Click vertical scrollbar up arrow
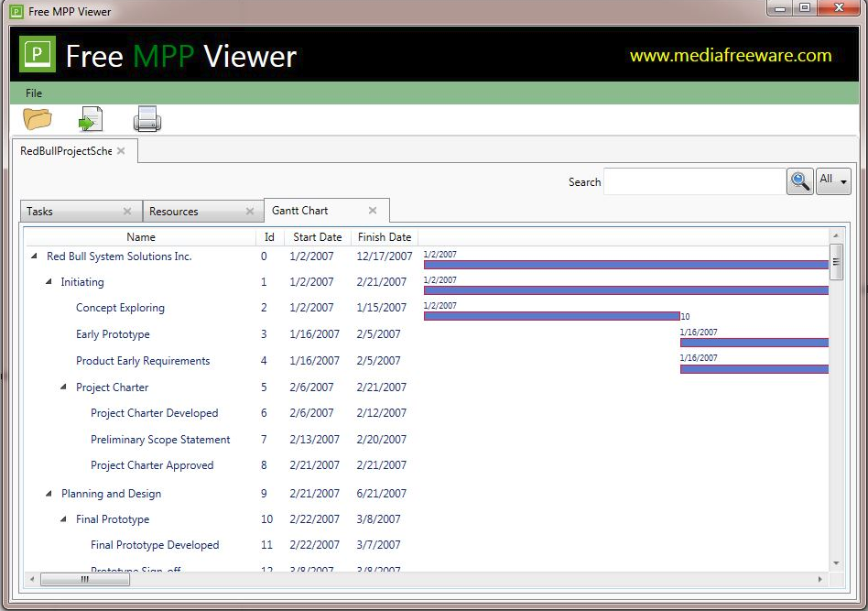Viewport: 868px width, 611px height. [836, 236]
